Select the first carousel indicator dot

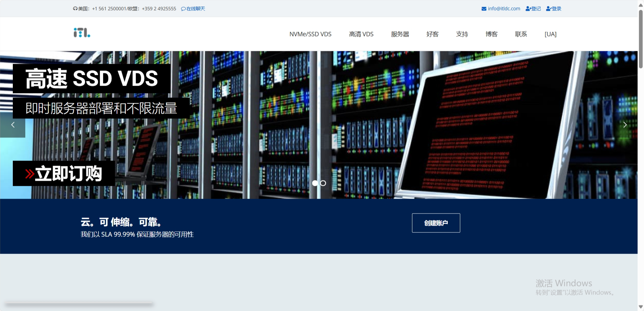(x=315, y=183)
